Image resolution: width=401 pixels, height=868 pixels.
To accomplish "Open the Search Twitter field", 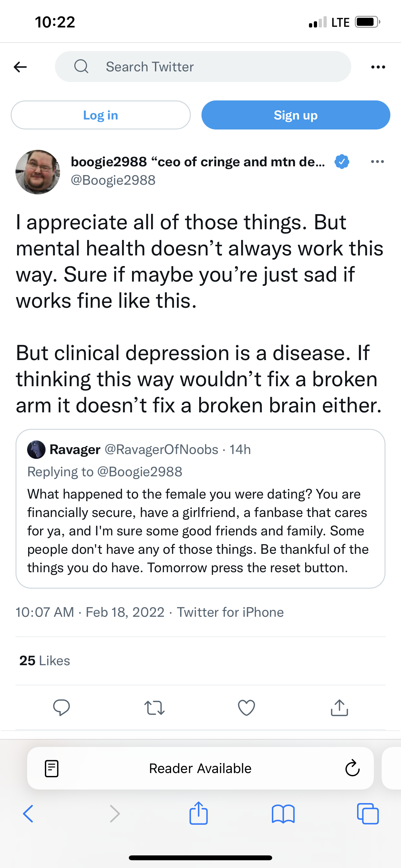I will click(203, 67).
